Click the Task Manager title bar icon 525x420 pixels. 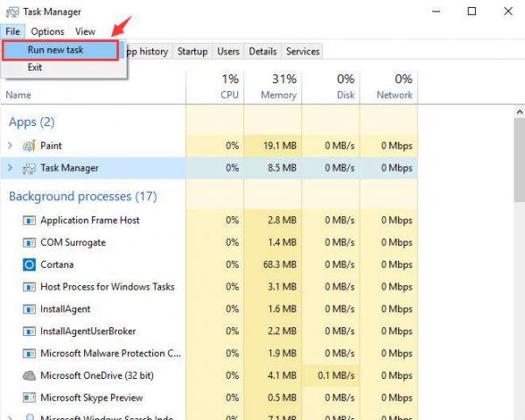12,12
